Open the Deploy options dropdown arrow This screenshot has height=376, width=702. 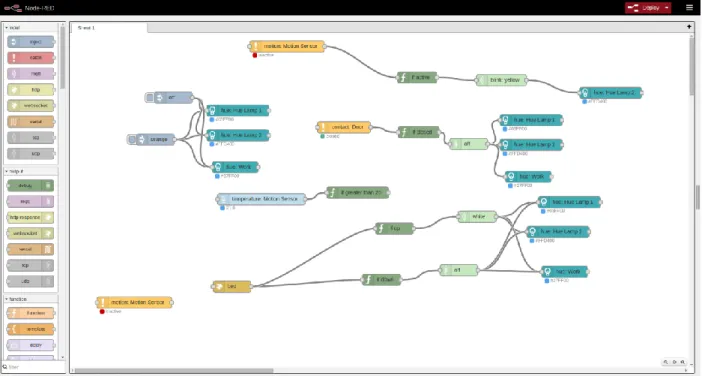667,8
